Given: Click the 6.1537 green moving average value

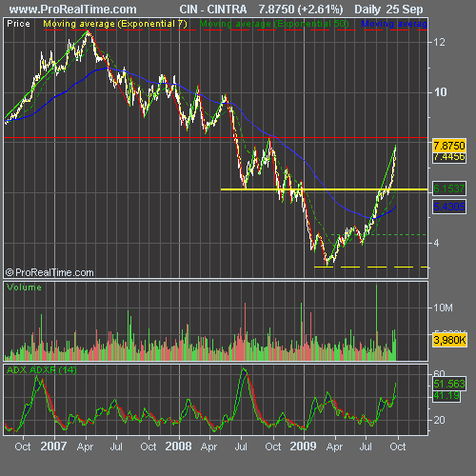Looking at the screenshot, I should click(449, 188).
